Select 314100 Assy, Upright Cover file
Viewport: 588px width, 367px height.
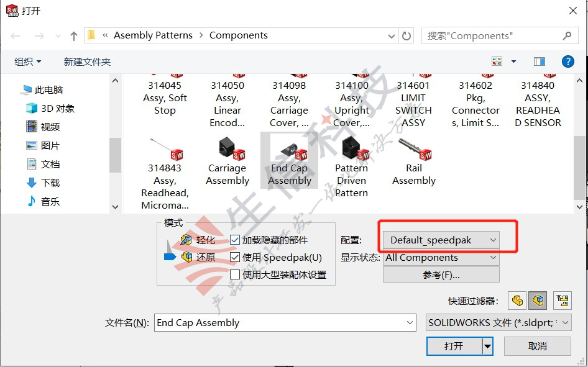tap(351, 101)
